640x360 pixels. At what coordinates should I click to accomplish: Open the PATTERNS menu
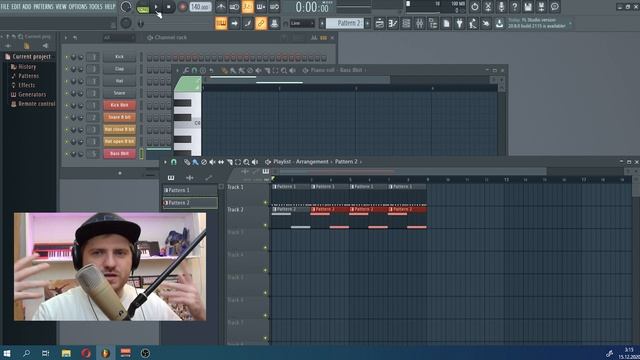point(43,7)
